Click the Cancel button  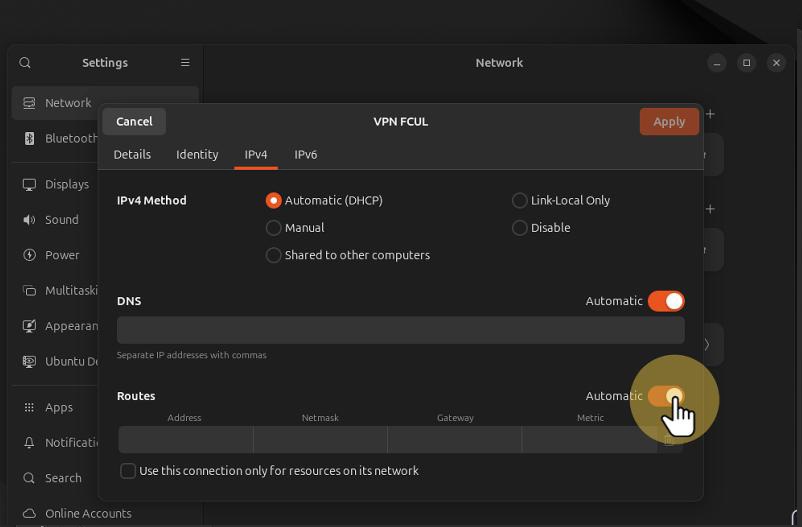point(134,122)
